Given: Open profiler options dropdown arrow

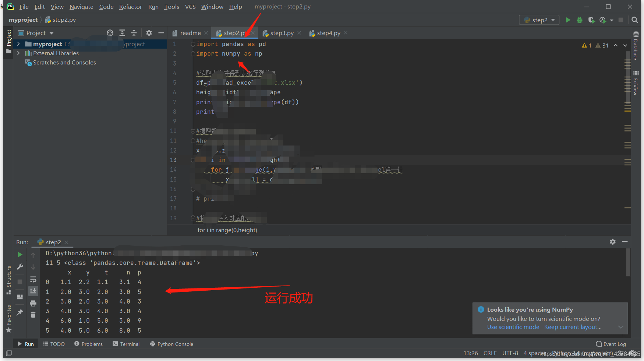Looking at the screenshot, I should coord(612,20).
